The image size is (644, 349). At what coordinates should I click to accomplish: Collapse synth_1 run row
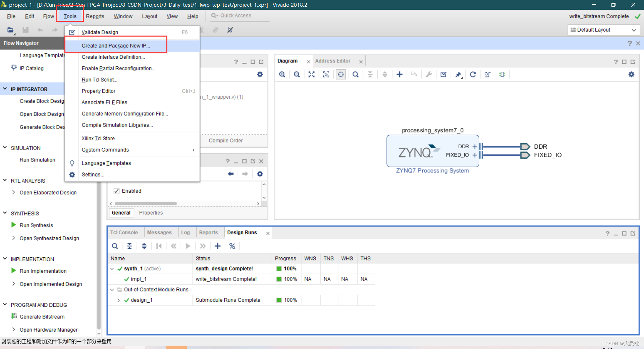(112, 268)
